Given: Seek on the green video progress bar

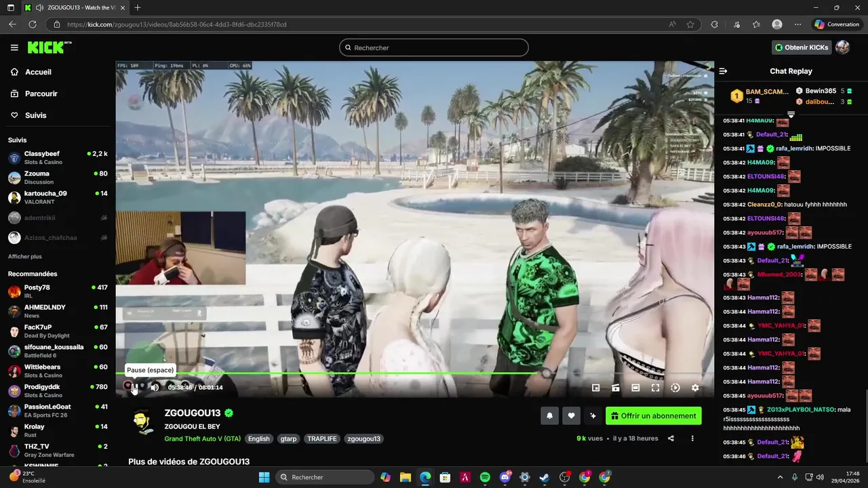Looking at the screenshot, I should (414, 373).
